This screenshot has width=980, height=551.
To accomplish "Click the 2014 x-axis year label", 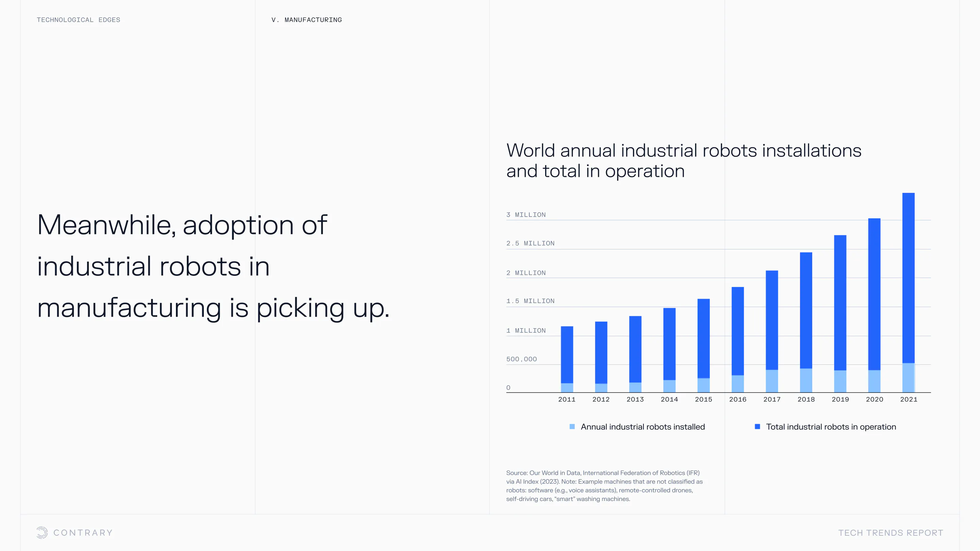I will coord(669,399).
